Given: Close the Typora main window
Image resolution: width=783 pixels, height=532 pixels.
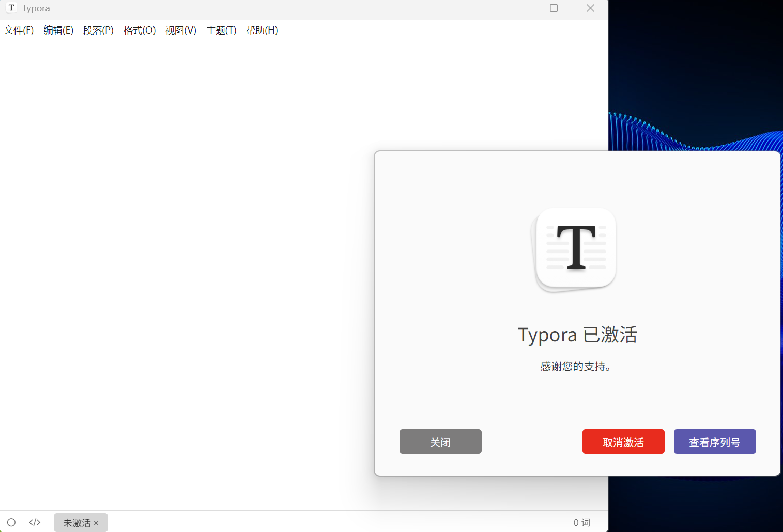Looking at the screenshot, I should tap(590, 8).
